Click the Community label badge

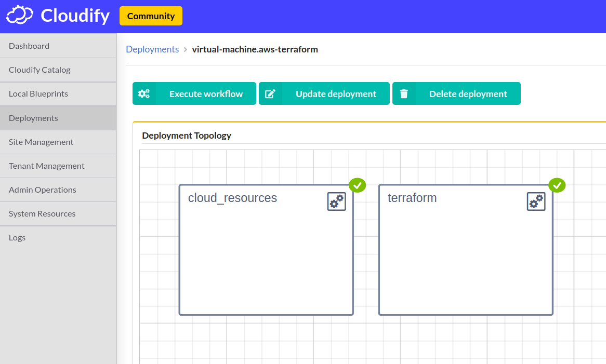(151, 16)
